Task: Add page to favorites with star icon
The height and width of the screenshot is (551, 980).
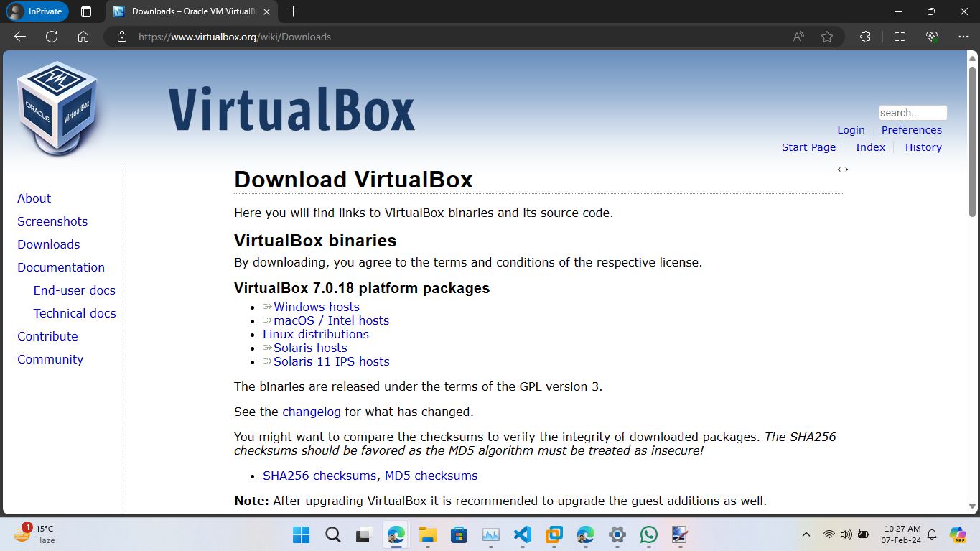Action: 827,37
